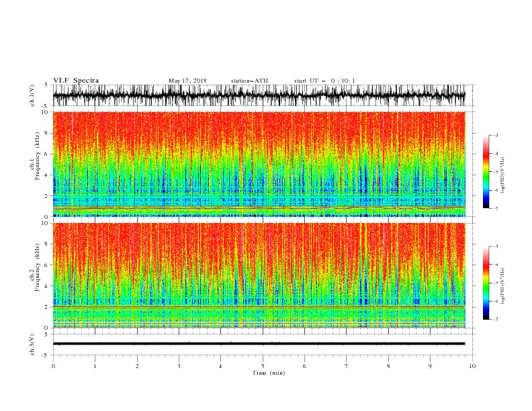The width and height of the screenshot is (532, 411).
Task: Click the ch.2 spectrogram plot
Action: click(x=259, y=275)
